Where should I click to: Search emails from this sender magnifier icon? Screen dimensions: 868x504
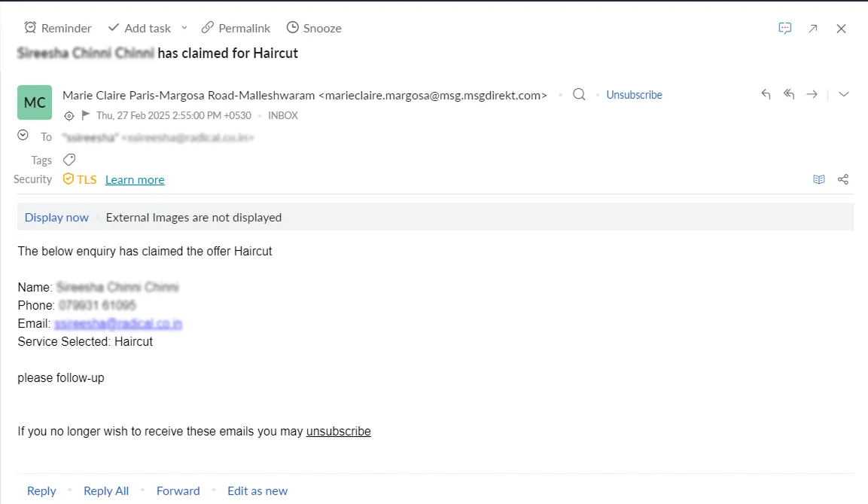579,95
